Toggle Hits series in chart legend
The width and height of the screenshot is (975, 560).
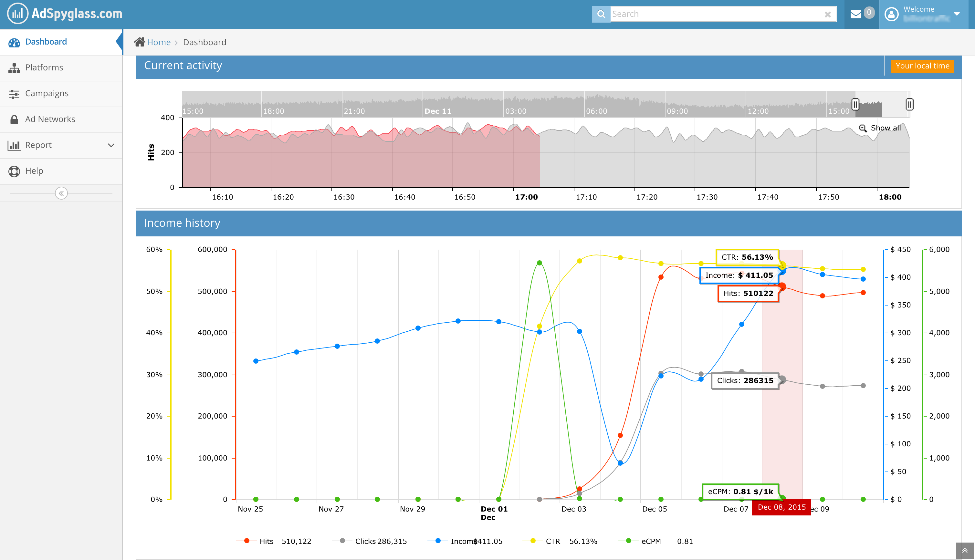(x=266, y=541)
